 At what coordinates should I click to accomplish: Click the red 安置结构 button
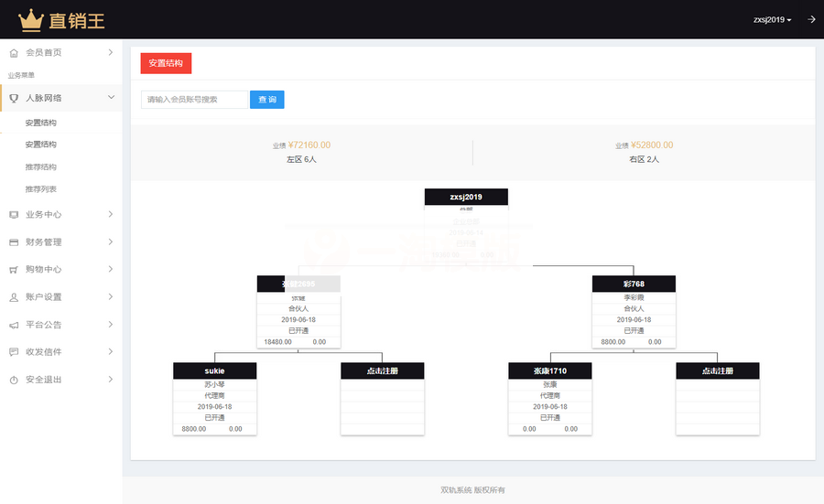tap(166, 64)
